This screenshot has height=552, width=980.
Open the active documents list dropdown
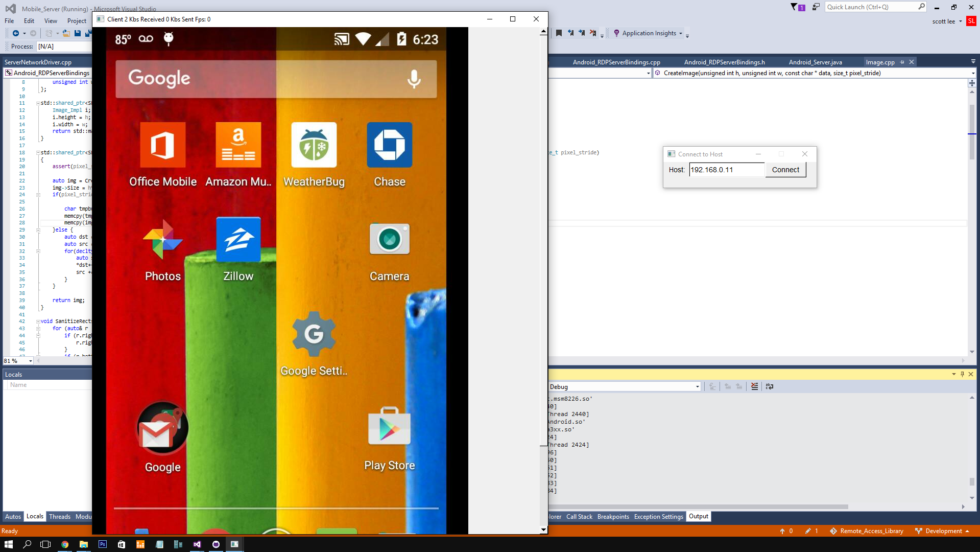pyautogui.click(x=973, y=61)
